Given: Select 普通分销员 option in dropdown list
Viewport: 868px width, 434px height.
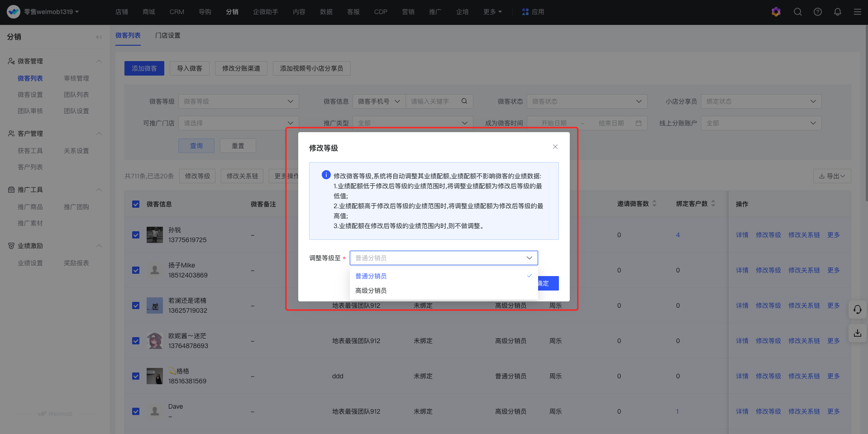Looking at the screenshot, I should click(444, 276).
